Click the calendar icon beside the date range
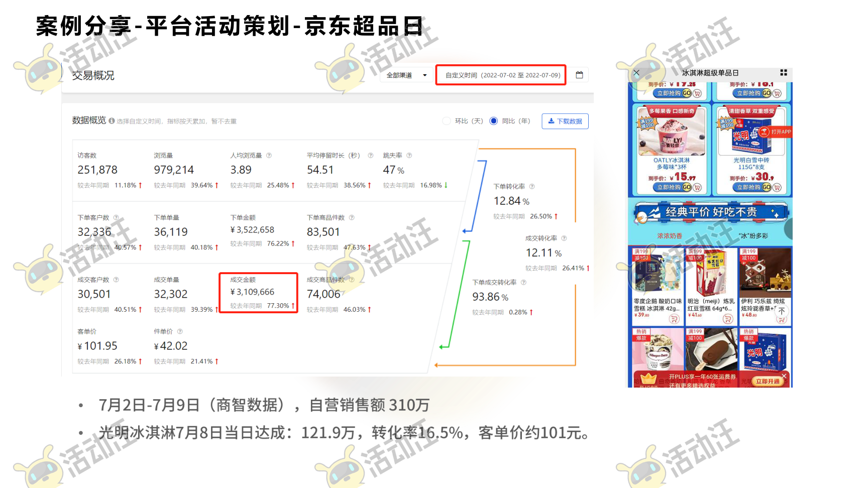Image resolution: width=868 pixels, height=488 pixels. (x=579, y=75)
